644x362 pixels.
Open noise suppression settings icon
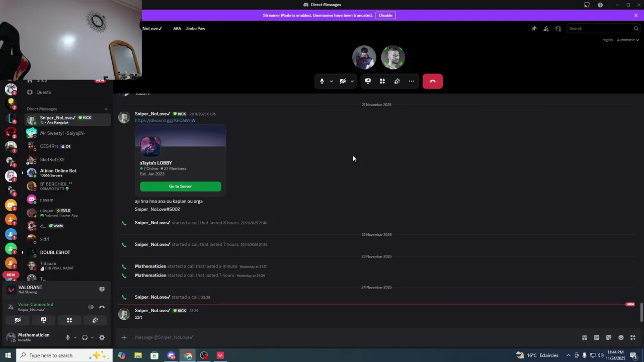pos(91,307)
